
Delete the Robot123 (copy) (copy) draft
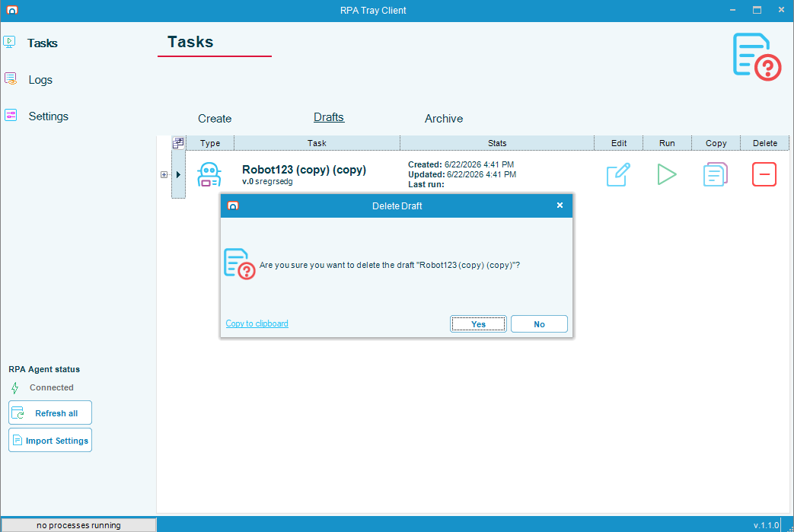click(764, 174)
